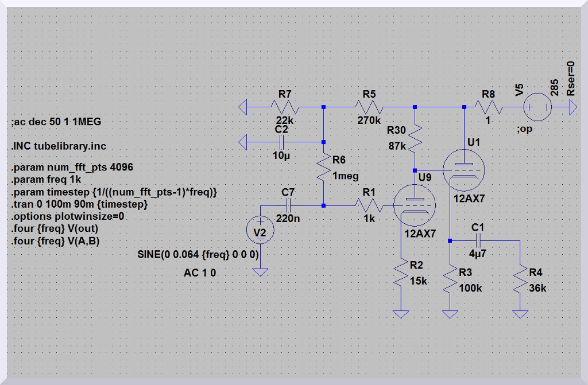This screenshot has height=385, width=588.
Task: Click the SINE source value text
Action: (198, 254)
